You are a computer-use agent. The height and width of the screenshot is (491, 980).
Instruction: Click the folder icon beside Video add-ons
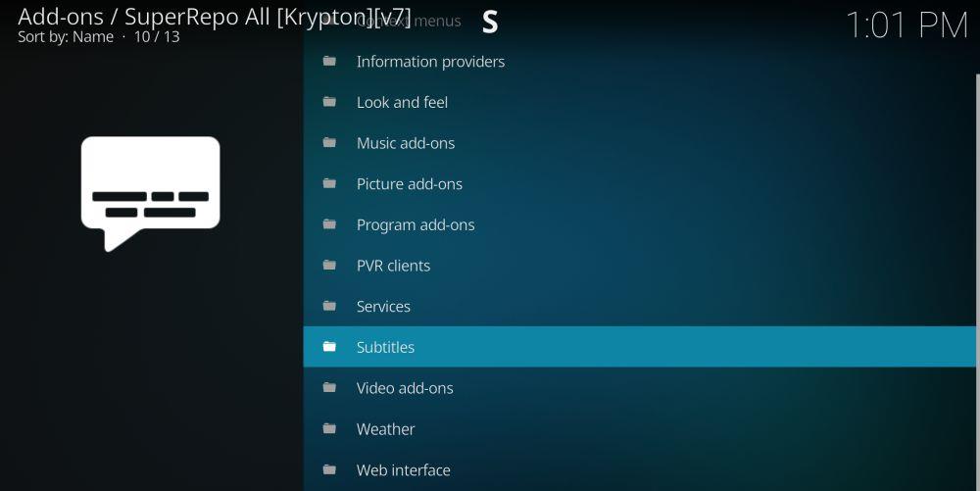(x=329, y=388)
